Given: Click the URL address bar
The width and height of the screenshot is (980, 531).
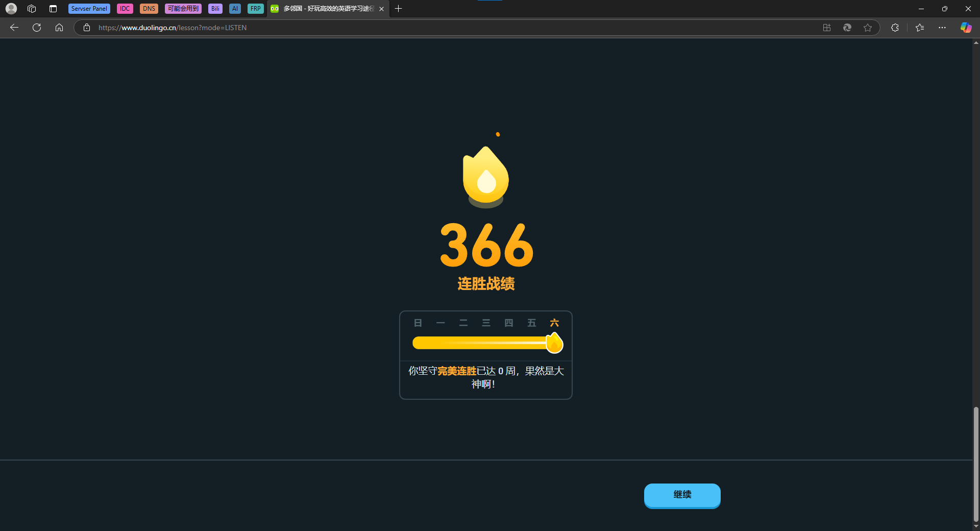Looking at the screenshot, I should point(408,28).
